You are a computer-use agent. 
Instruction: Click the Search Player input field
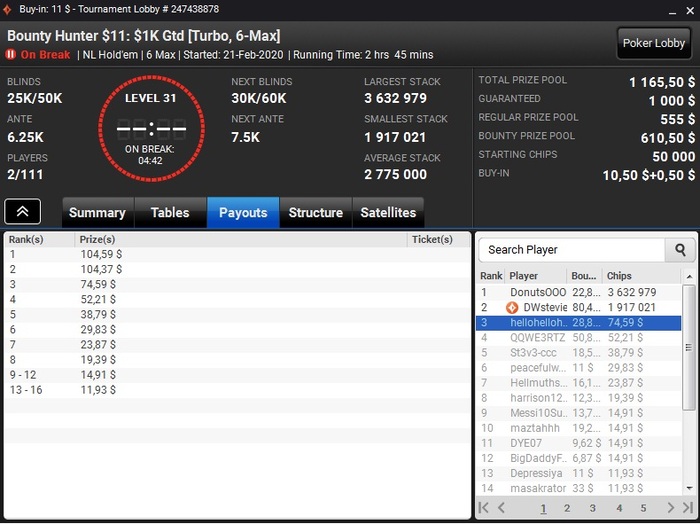point(572,250)
